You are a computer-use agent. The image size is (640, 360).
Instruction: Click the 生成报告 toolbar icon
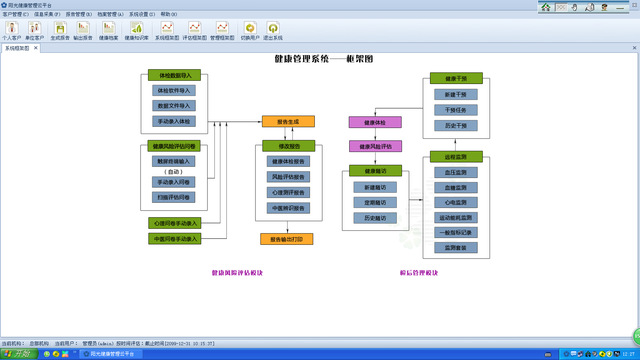(x=60, y=31)
